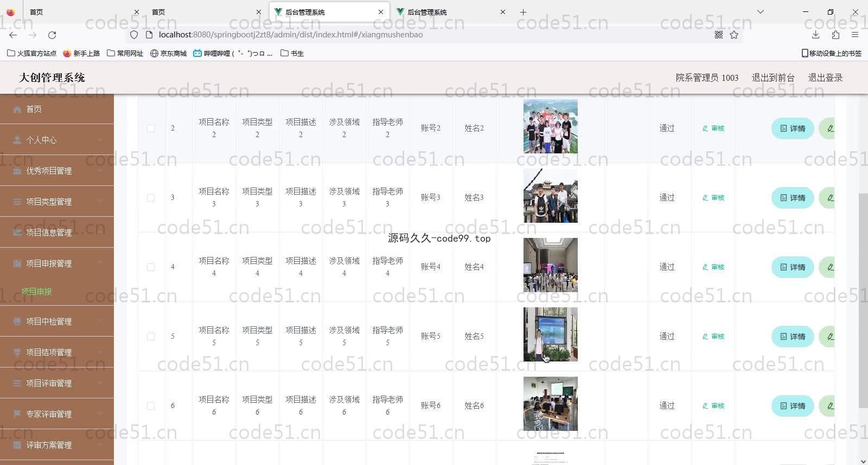Open 详情 button for row 3
Viewport: 868px width, 465px height.
coord(793,198)
